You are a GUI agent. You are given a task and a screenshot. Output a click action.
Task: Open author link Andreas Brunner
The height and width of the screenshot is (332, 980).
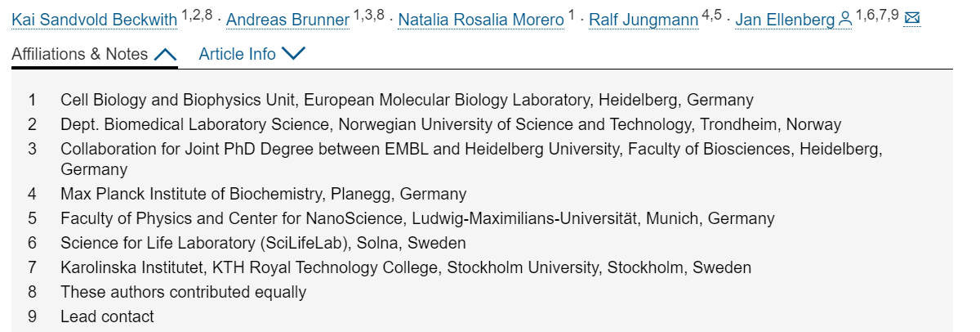(x=287, y=20)
